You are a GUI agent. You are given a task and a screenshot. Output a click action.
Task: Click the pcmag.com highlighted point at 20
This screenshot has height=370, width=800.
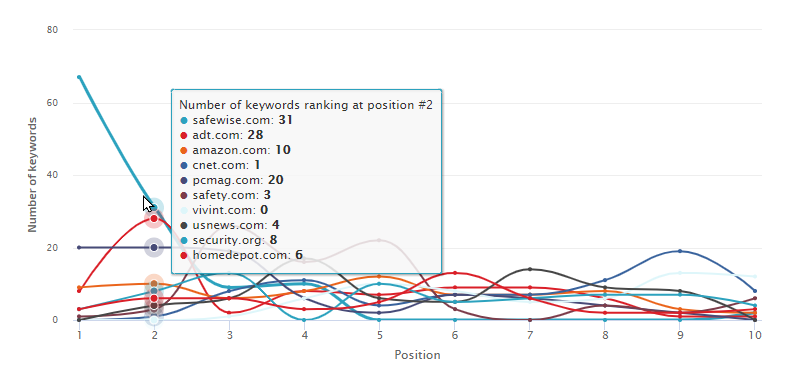click(x=154, y=248)
